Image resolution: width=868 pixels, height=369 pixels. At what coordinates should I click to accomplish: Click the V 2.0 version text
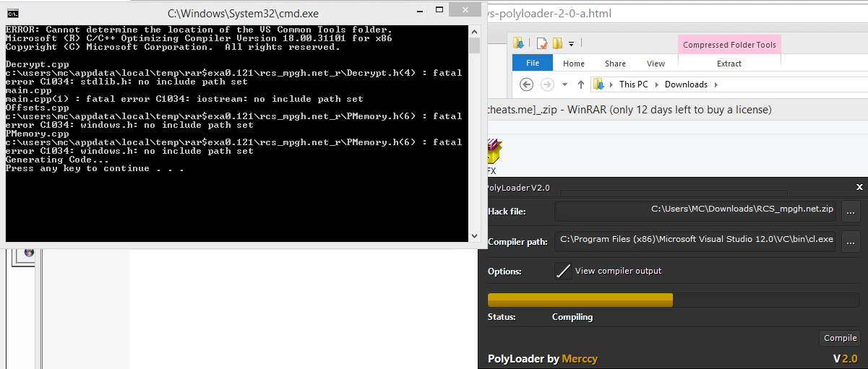tap(845, 358)
